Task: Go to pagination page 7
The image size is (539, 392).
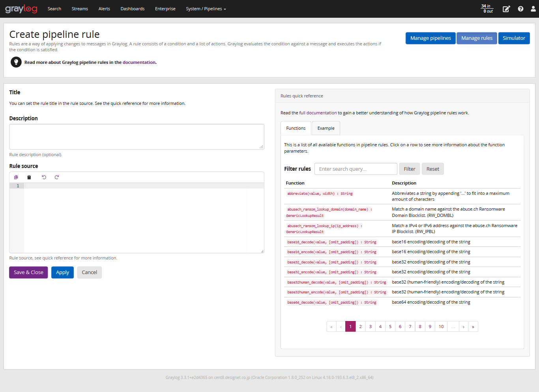Action: coord(410,327)
